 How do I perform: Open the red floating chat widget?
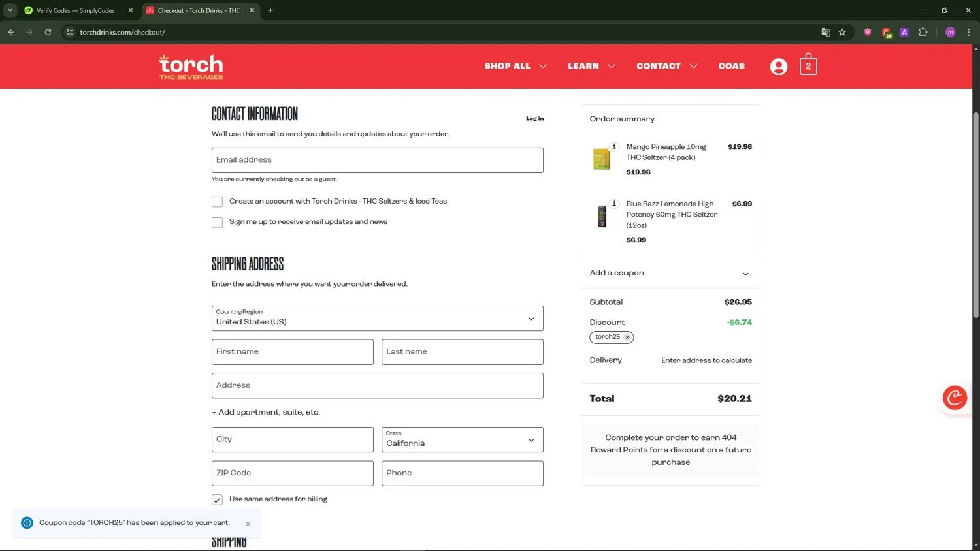955,397
